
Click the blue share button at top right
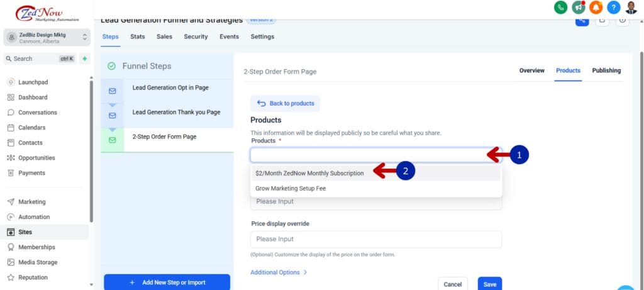coord(582,21)
